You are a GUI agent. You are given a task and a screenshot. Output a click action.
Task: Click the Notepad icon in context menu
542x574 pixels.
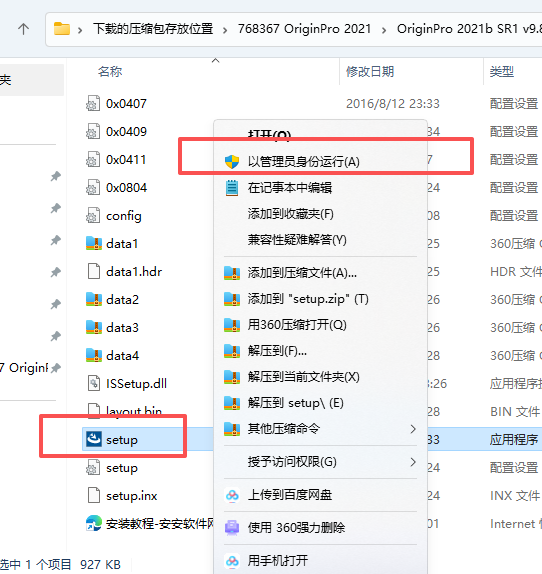click(232, 188)
